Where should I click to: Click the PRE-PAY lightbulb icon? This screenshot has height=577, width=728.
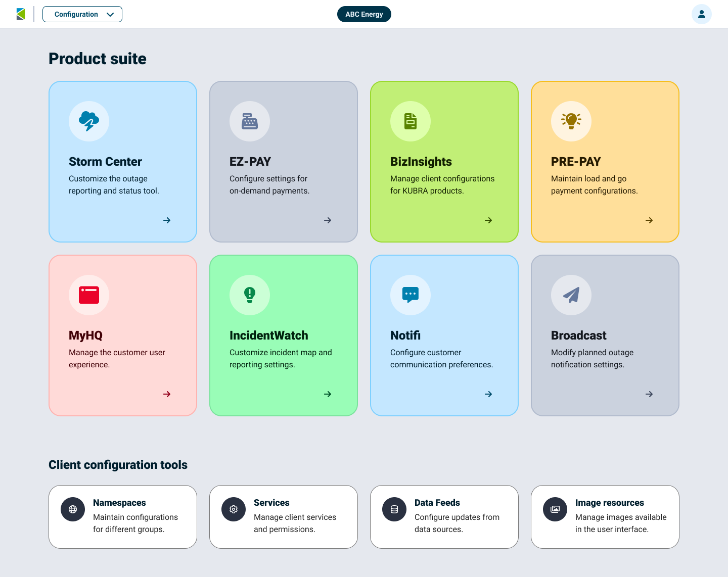(x=571, y=121)
